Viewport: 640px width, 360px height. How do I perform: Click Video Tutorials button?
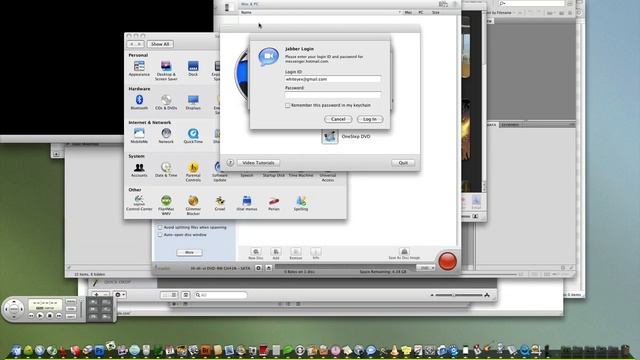tap(258, 162)
